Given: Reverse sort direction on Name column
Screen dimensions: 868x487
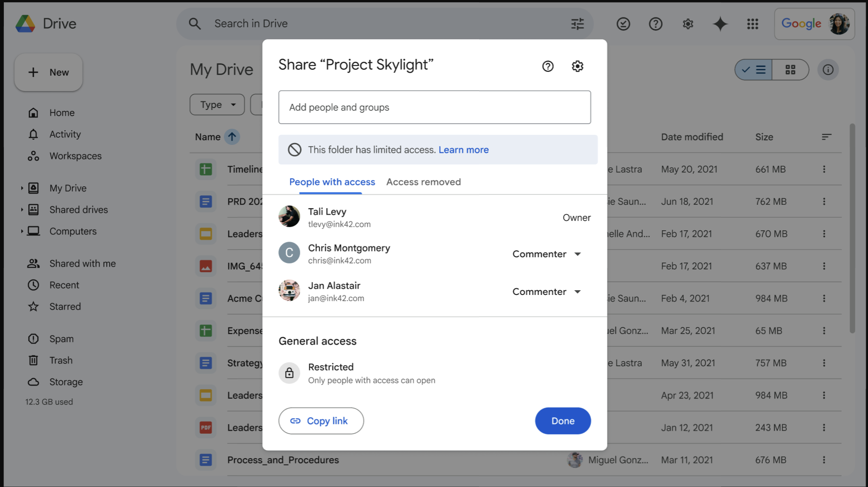Looking at the screenshot, I should point(232,137).
